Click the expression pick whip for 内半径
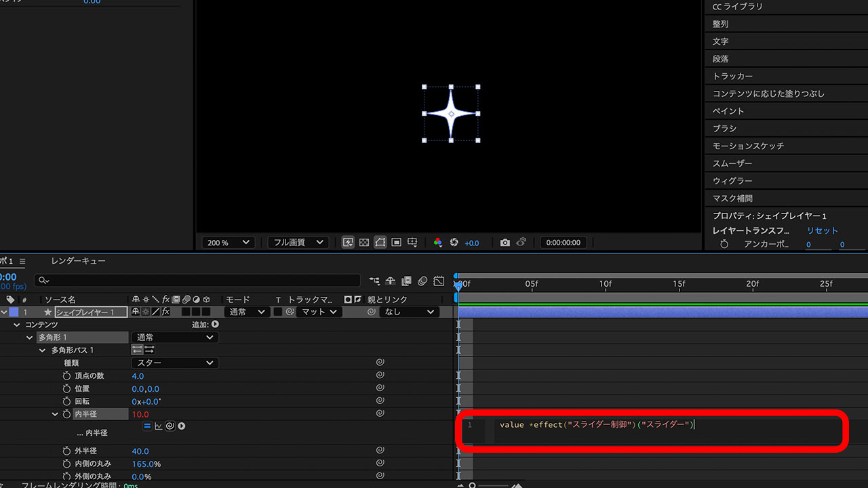The image size is (868, 488). click(170, 426)
